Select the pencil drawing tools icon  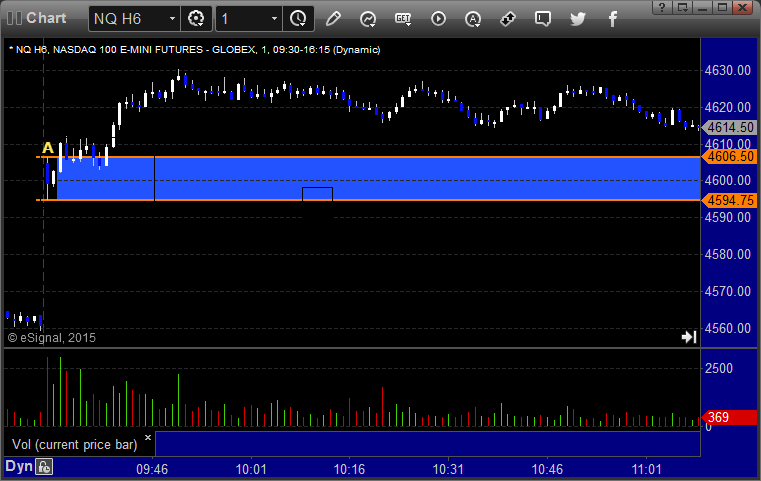333,19
